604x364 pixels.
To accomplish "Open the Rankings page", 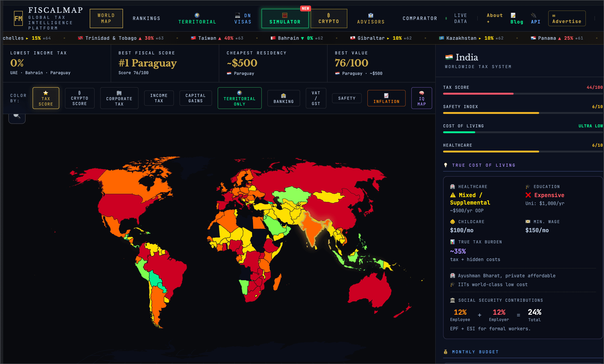I will [x=146, y=18].
